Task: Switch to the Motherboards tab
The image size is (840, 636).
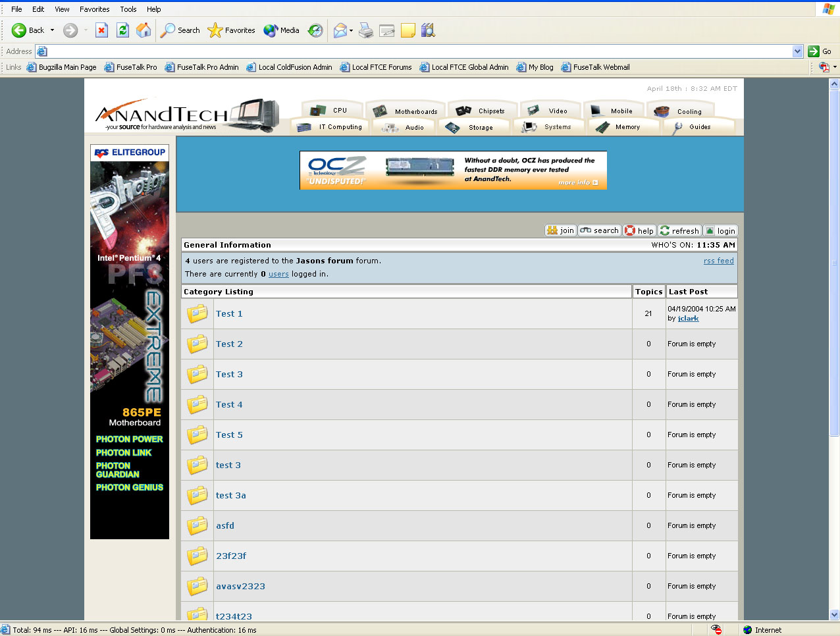Action: click(x=406, y=111)
